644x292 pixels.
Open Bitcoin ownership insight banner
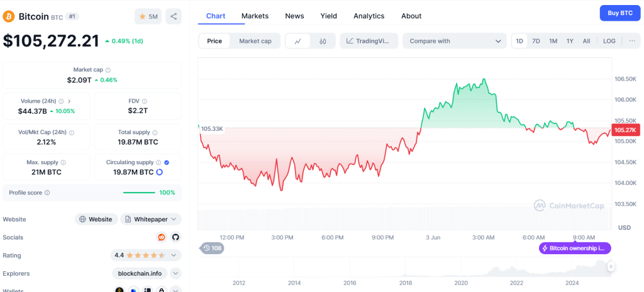575,248
